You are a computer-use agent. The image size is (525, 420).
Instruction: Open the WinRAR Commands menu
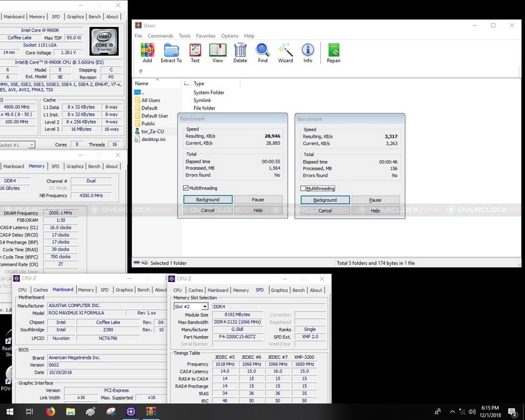[160, 36]
